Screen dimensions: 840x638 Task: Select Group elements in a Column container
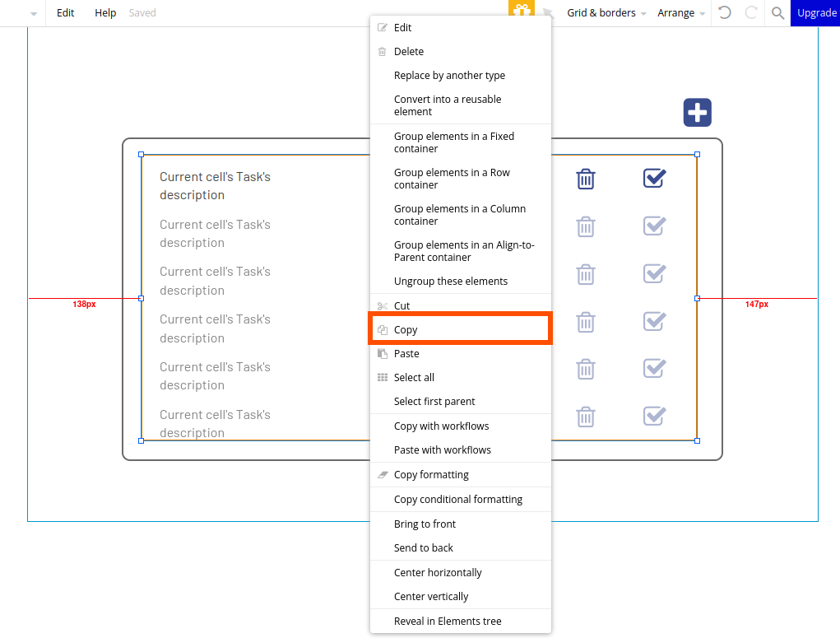[460, 215]
